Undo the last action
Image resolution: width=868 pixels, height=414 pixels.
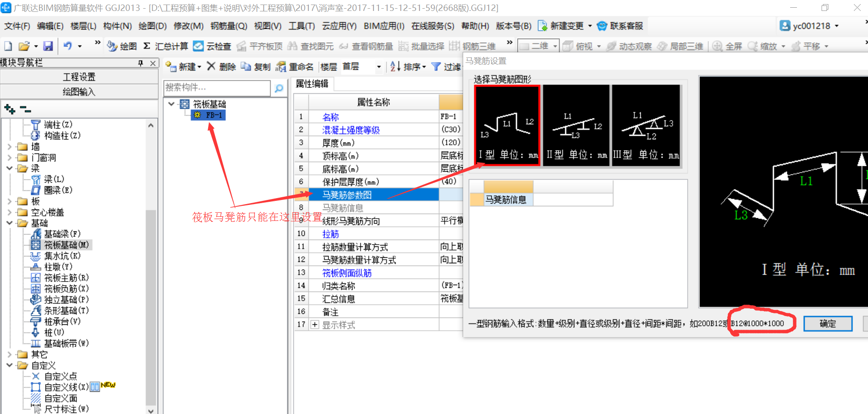pos(68,46)
